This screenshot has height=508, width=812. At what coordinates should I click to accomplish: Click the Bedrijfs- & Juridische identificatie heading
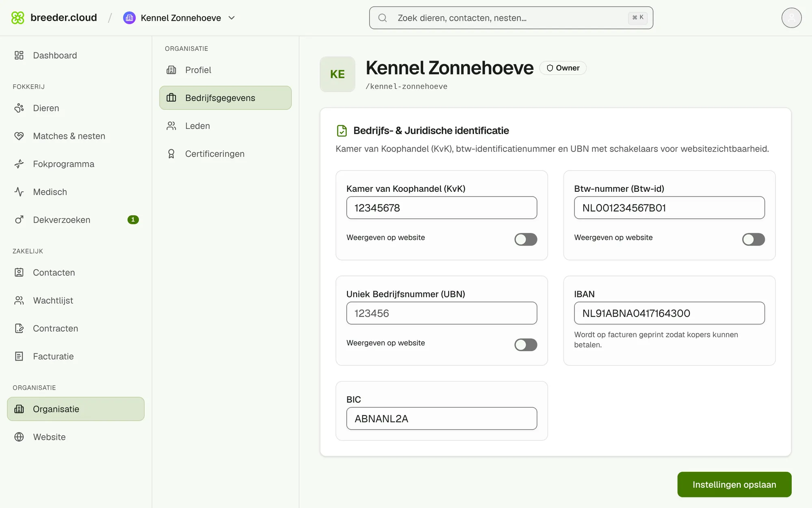[x=431, y=130]
